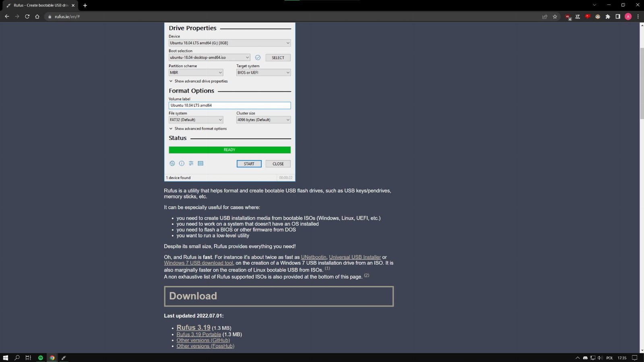Click the CLOSE button in Rufus
Screen dimensions: 644x362
(278, 164)
